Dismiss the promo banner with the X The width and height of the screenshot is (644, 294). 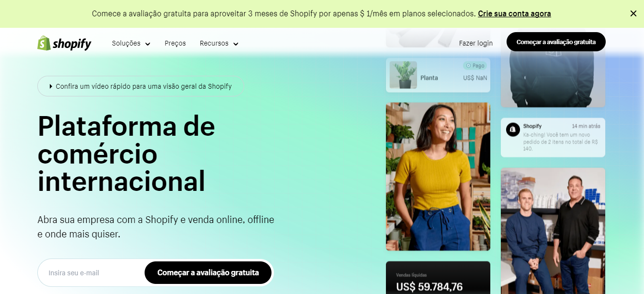633,13
